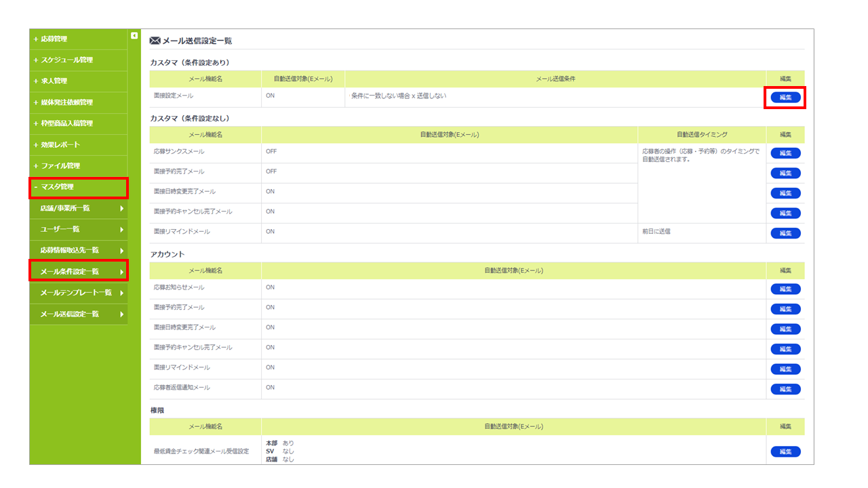Edit the 面接設定メール row
The image size is (868, 488).
click(785, 98)
